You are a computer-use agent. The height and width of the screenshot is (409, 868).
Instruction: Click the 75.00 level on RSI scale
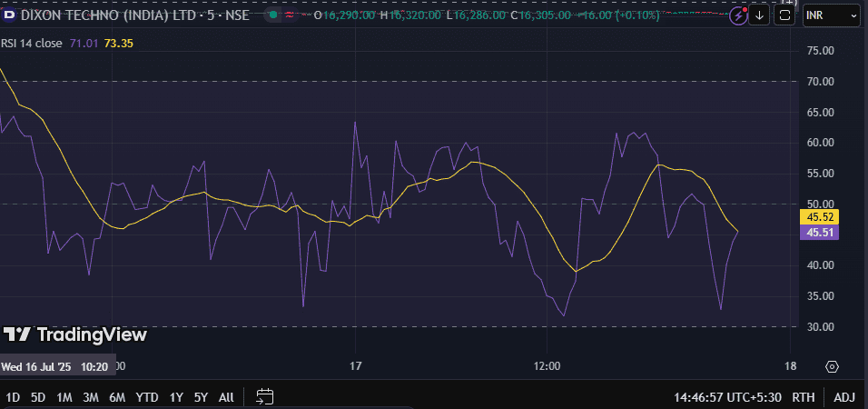pyautogui.click(x=821, y=51)
